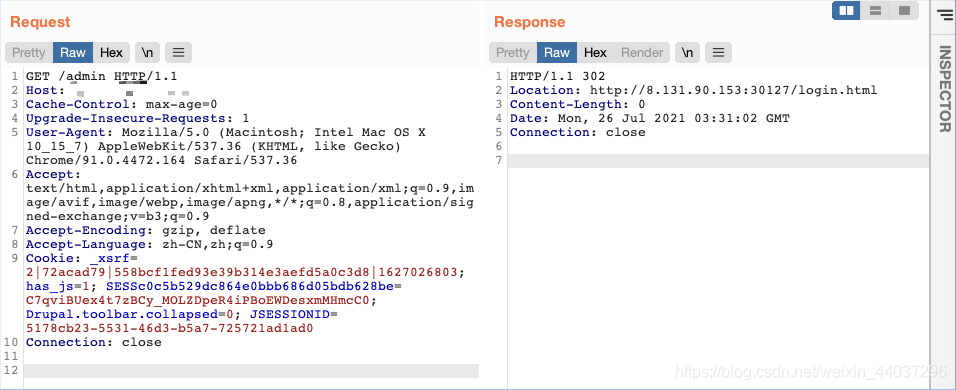956x390 pixels.
Task: Click 'Upgrade-Insecure-Requests: 1' header line
Action: (x=138, y=118)
